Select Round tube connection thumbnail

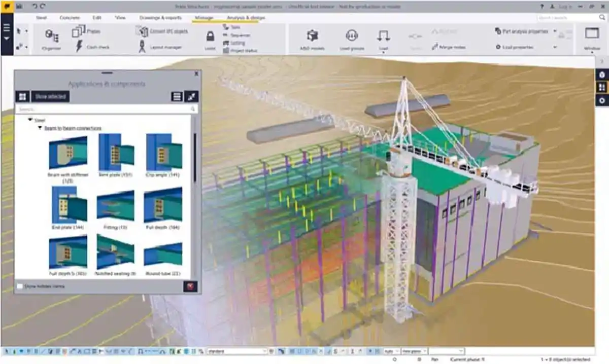(163, 253)
